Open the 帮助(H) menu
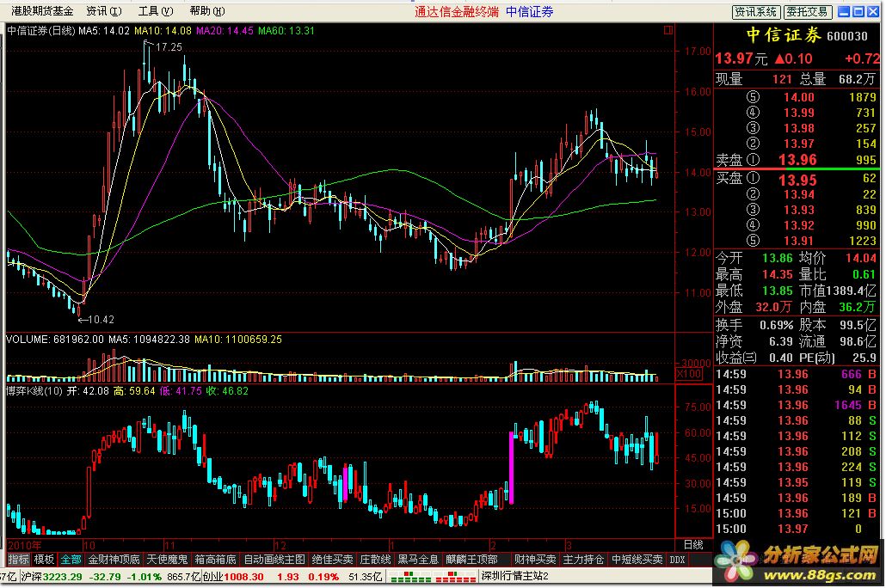 tap(207, 11)
